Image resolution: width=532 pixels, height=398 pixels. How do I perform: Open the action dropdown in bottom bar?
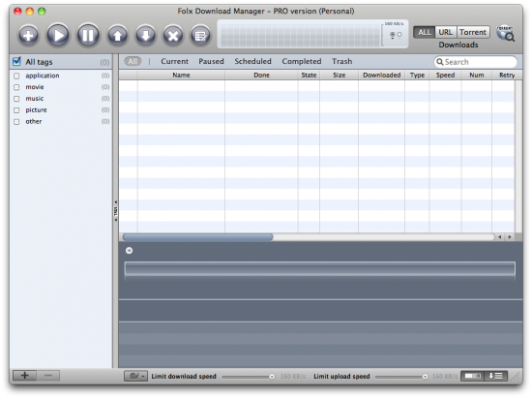point(135,376)
